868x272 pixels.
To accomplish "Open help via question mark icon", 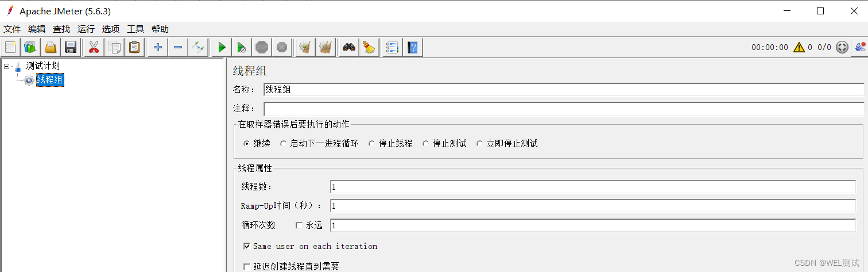I will 413,47.
